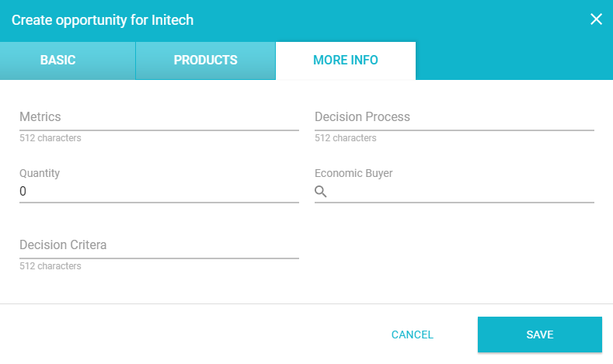Click the Quantity label text
The image size is (613, 364).
(x=40, y=173)
